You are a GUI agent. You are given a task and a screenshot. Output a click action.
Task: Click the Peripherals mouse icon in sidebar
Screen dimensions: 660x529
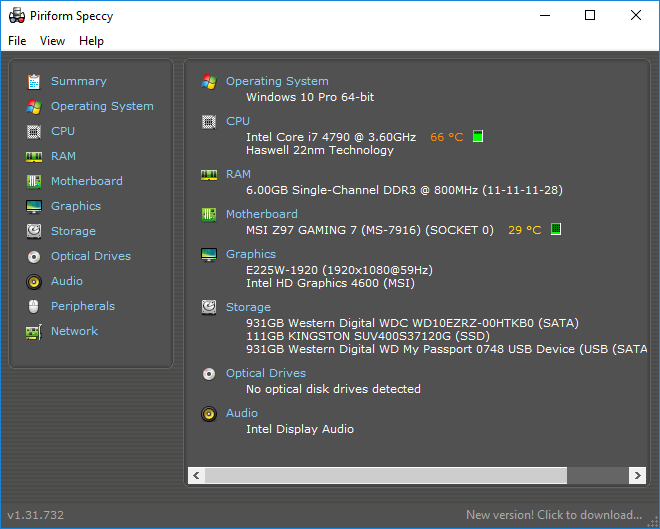pyautogui.click(x=34, y=307)
